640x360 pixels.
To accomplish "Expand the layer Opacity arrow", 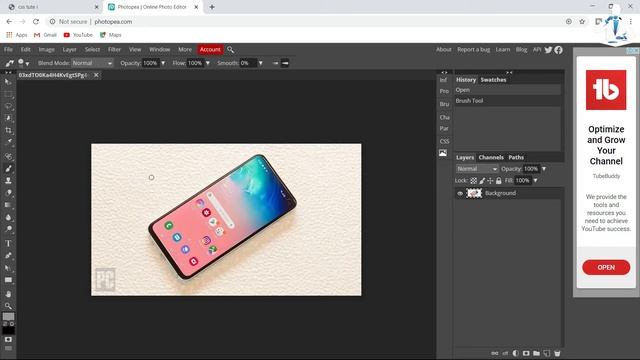I will pyautogui.click(x=544, y=169).
